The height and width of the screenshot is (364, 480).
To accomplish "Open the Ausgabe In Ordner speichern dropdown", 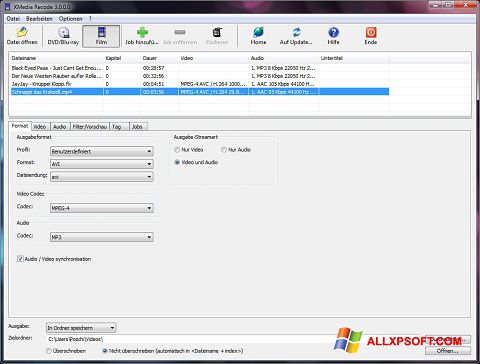I will (81, 328).
